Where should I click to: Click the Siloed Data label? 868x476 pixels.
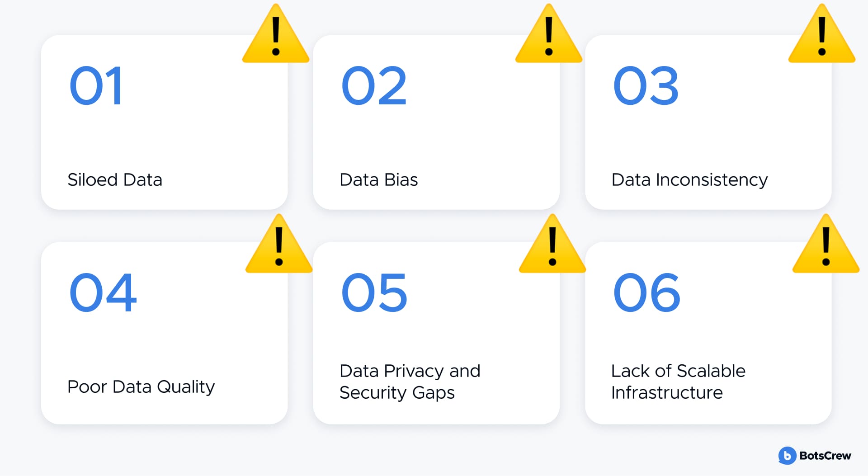tap(115, 180)
